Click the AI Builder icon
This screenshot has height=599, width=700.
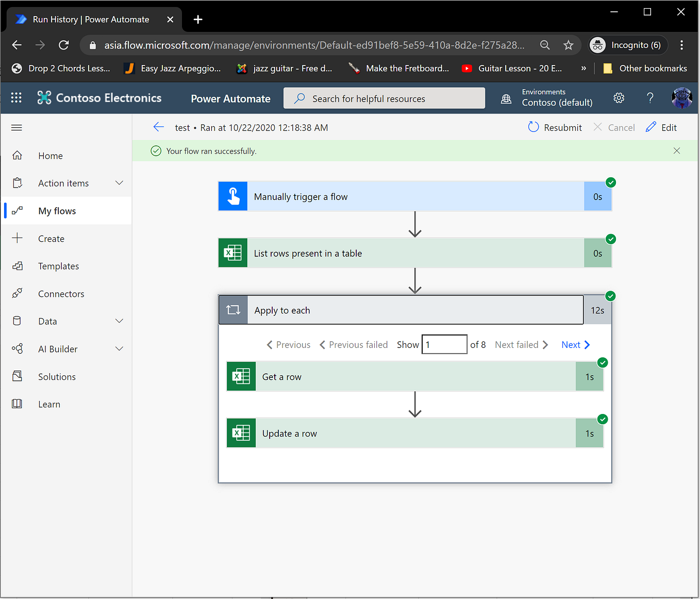coord(17,349)
